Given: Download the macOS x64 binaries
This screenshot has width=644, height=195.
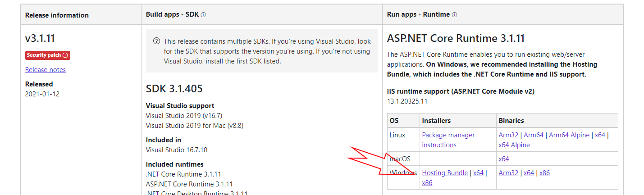Looking at the screenshot, I should point(504,159).
